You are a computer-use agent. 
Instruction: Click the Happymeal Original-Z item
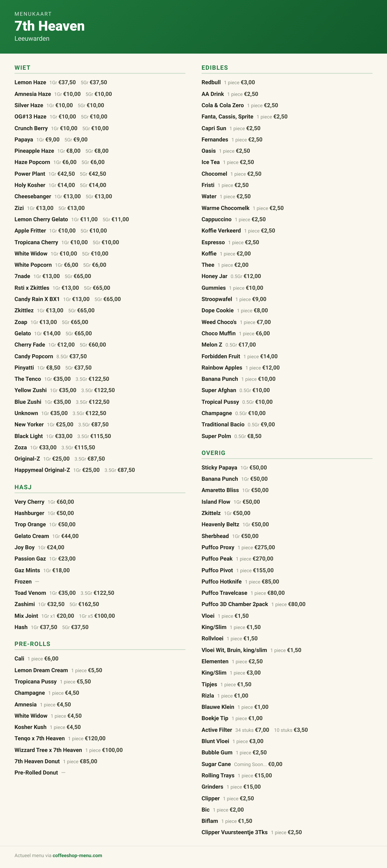pos(75,470)
